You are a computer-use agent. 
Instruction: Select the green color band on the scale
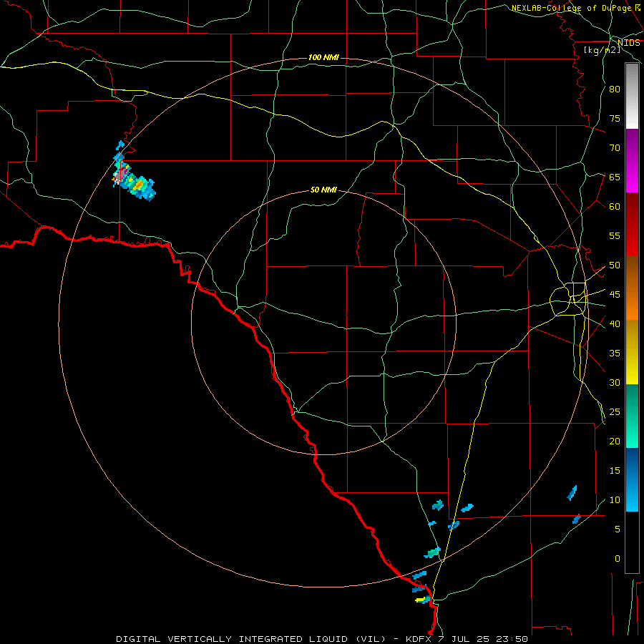[x=632, y=416]
